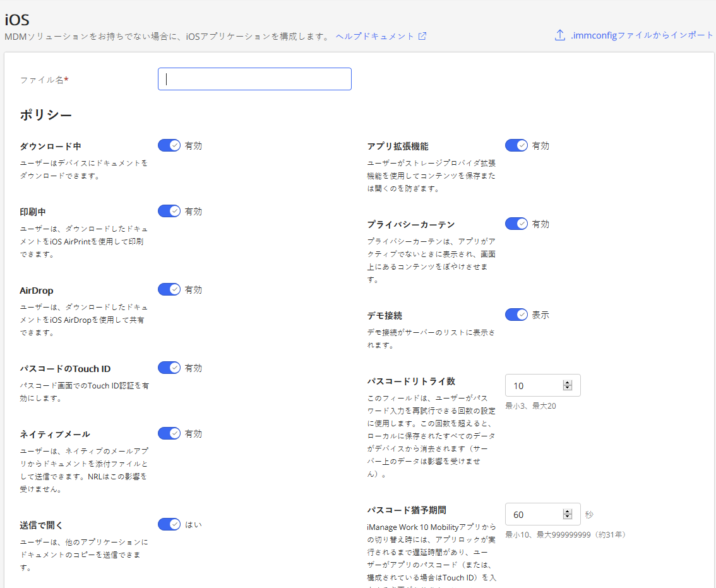Click inside the ファイル名 input field
This screenshot has height=588, width=716.
click(x=254, y=78)
